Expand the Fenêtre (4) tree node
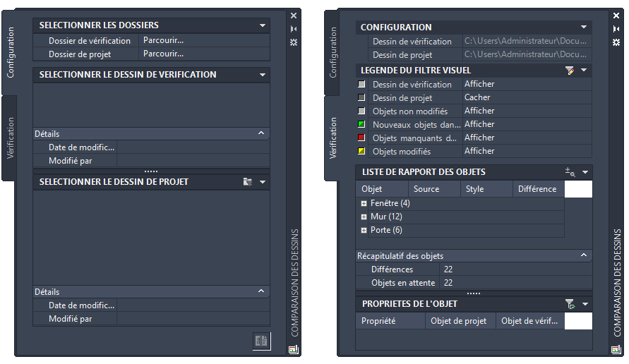629x364 pixels. pyautogui.click(x=364, y=203)
